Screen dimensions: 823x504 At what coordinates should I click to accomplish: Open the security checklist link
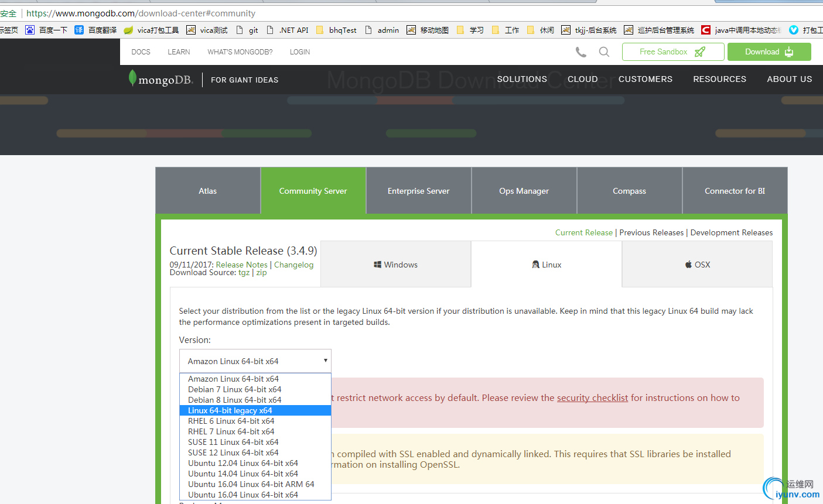pyautogui.click(x=592, y=398)
